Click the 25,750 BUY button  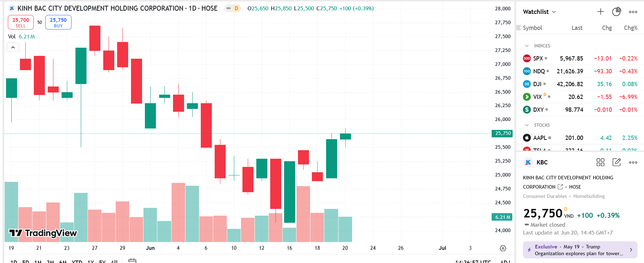point(58,22)
